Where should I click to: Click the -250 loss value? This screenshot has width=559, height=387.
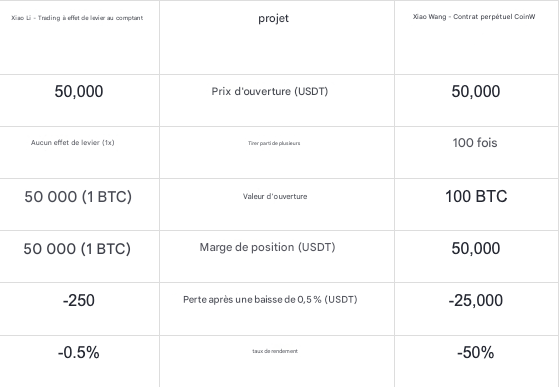(79, 300)
